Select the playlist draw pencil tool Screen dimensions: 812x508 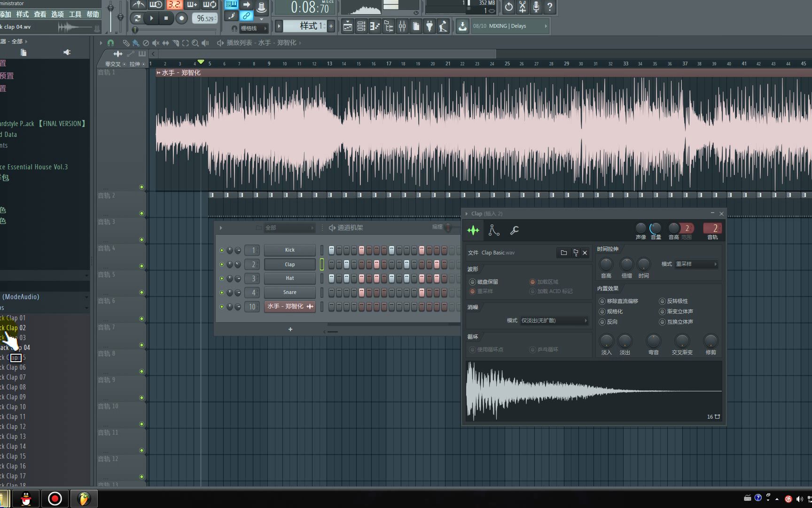126,43
